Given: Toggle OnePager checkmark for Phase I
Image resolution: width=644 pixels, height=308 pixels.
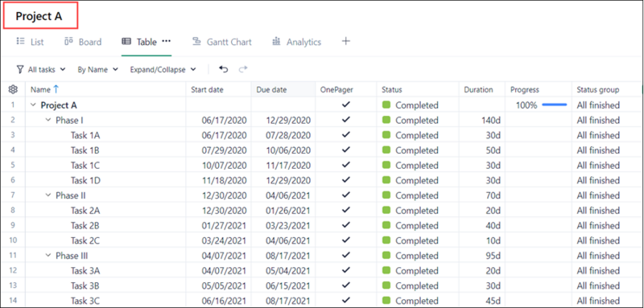Looking at the screenshot, I should coord(346,120).
